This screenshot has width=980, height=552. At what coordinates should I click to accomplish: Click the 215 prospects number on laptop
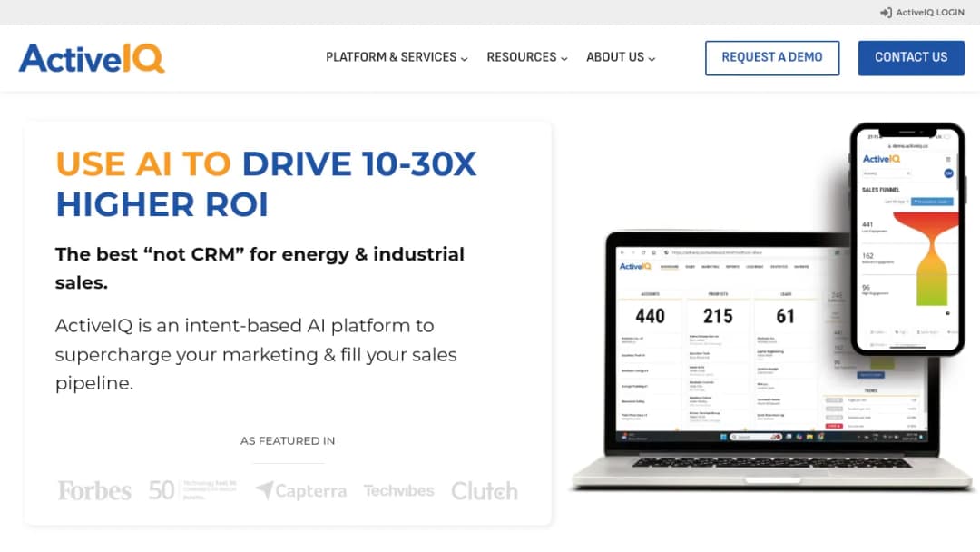point(718,316)
